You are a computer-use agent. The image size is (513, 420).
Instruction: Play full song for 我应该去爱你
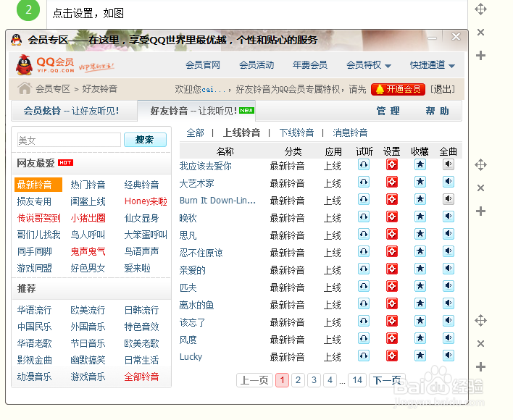449,164
